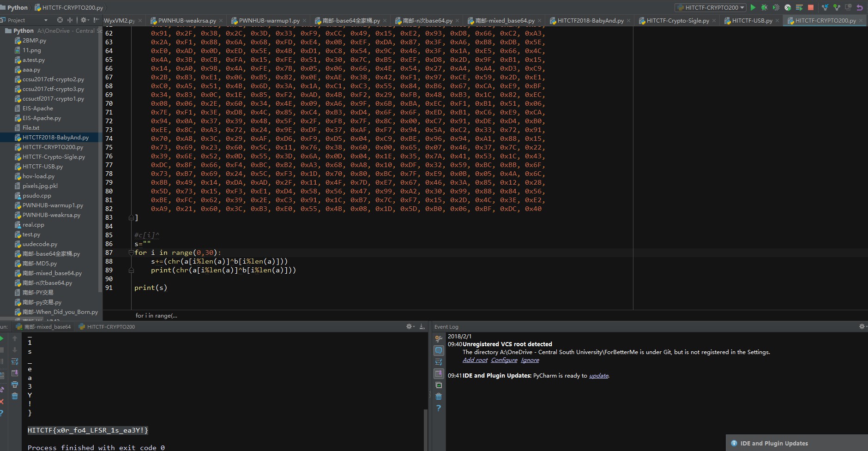Switch to the PWNHUB-warmup1.py editor tab

269,20
